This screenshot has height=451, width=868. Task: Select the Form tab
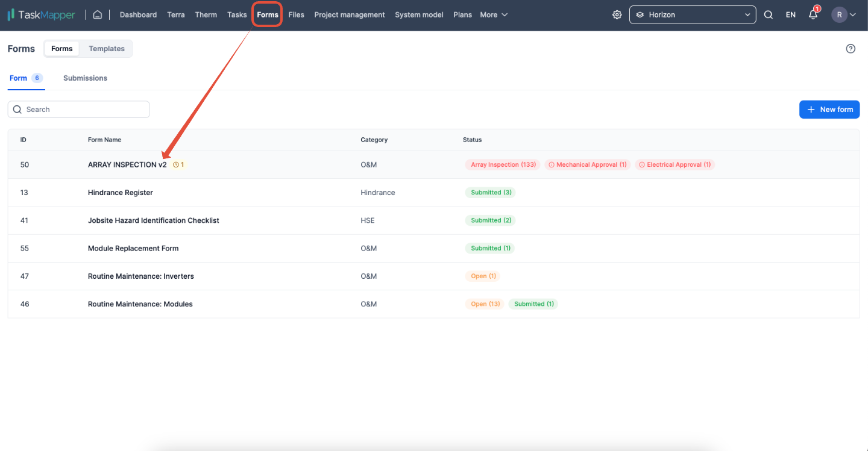tap(26, 78)
